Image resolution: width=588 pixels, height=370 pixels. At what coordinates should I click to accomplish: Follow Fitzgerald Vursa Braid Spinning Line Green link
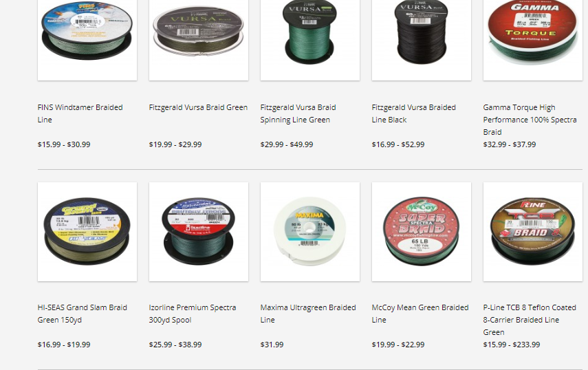pyautogui.click(x=298, y=113)
